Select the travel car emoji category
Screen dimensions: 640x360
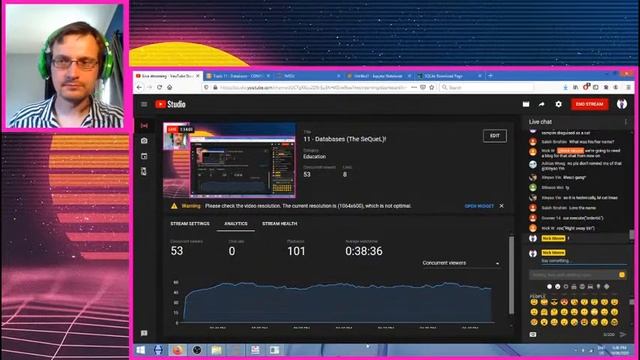(590, 287)
